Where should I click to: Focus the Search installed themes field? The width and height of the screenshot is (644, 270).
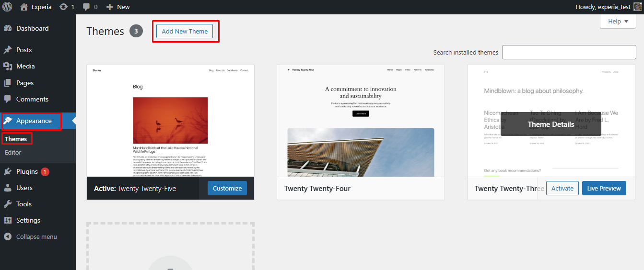pos(569,52)
